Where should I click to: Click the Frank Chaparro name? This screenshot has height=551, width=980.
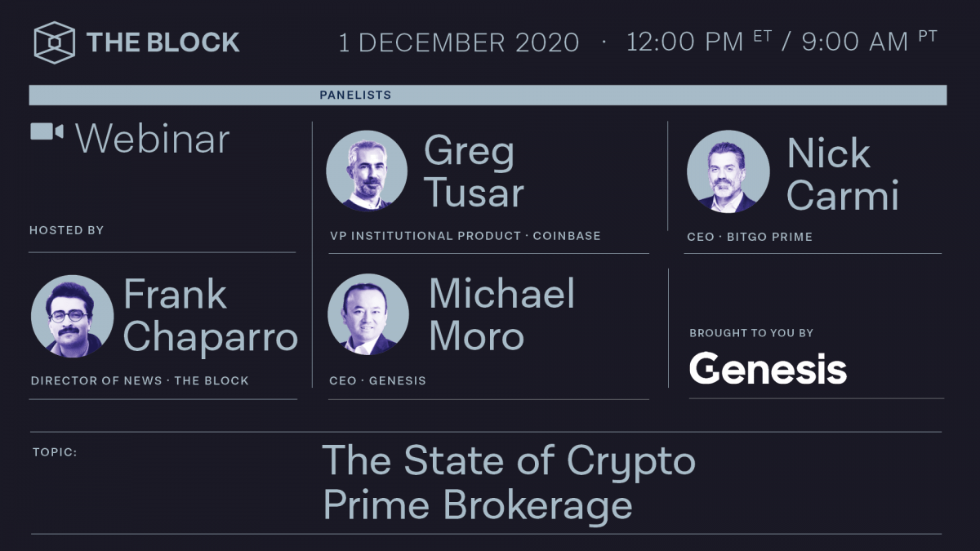pyautogui.click(x=210, y=315)
